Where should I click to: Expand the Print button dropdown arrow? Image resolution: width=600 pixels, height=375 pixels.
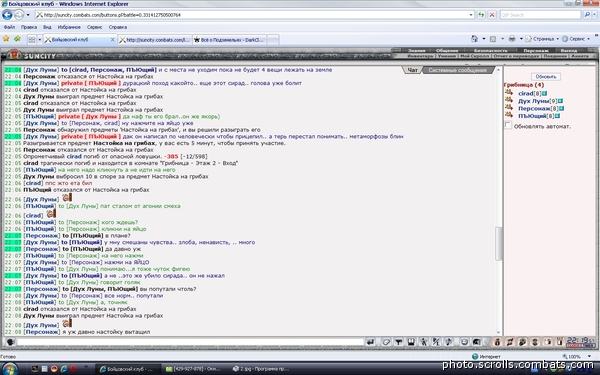[521, 39]
